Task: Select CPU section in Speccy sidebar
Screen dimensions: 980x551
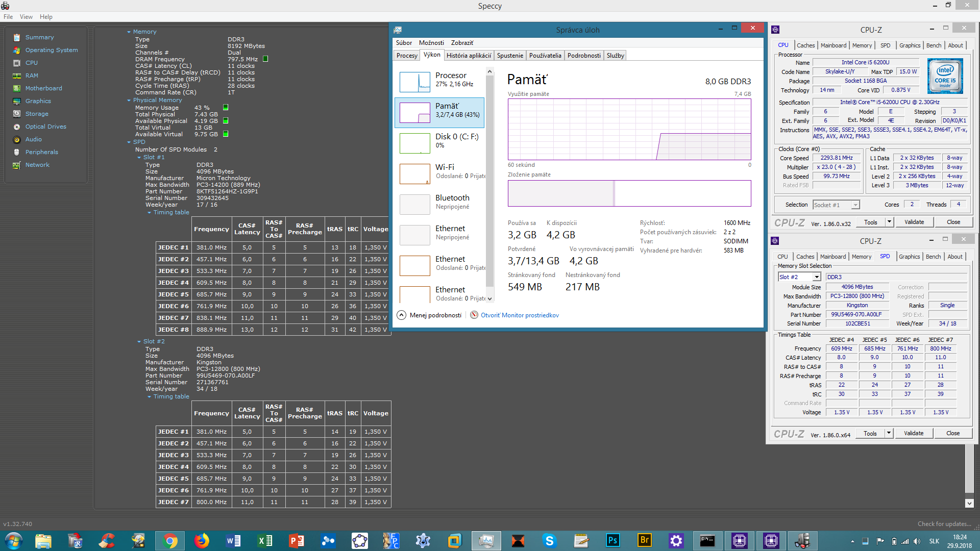Action: tap(32, 63)
